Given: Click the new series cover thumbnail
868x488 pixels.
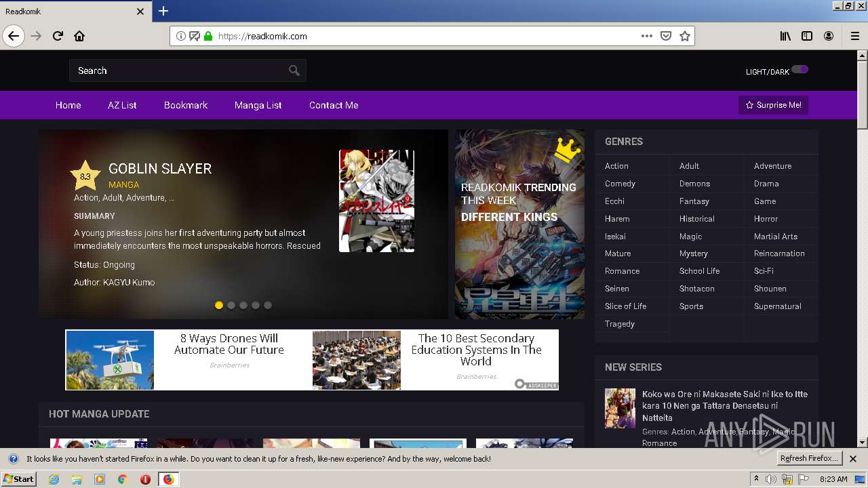Looking at the screenshot, I should [620, 408].
